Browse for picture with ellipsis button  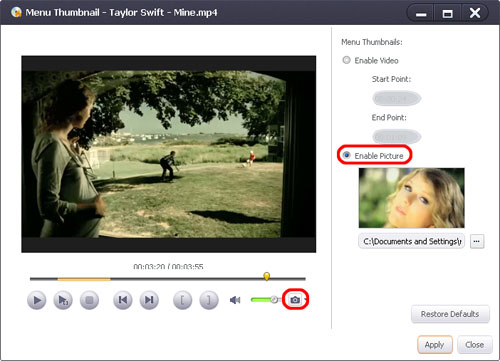[477, 241]
